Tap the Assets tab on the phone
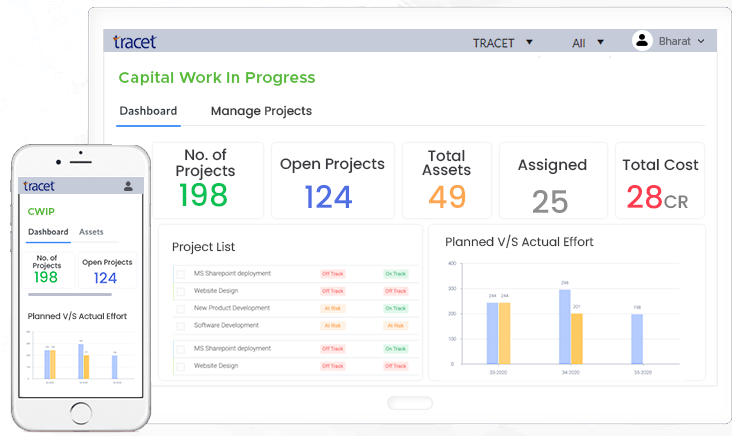The image size is (741, 436). pyautogui.click(x=91, y=232)
